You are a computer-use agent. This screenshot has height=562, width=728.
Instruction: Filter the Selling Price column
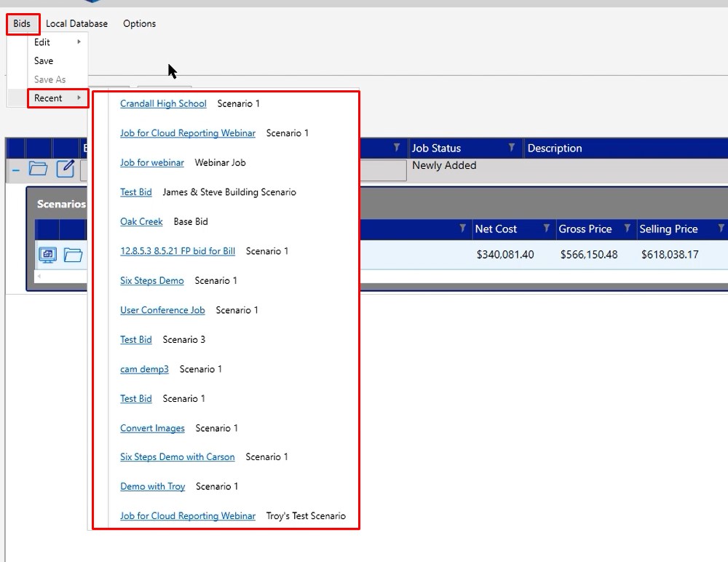[x=721, y=229]
